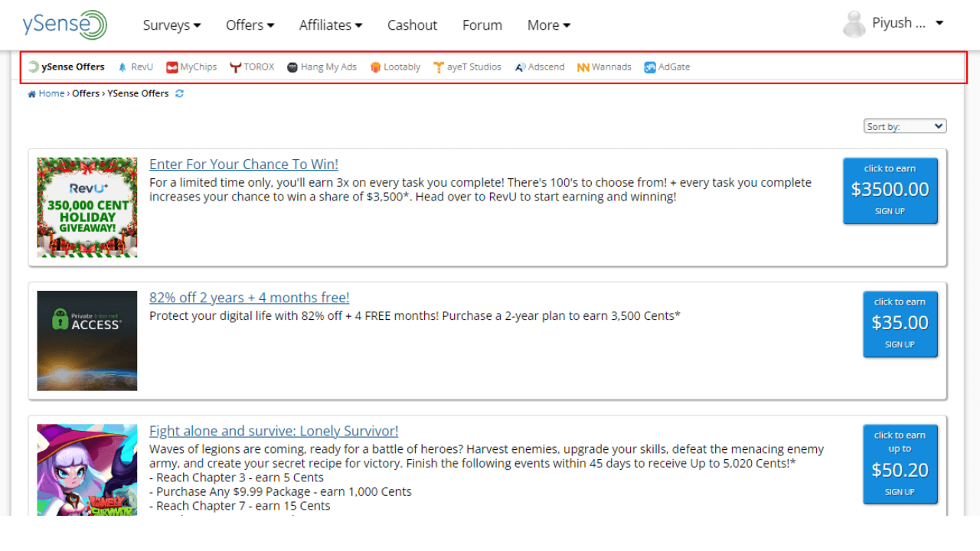
Task: Click 'Reach Chapter 7 - earn 15 Cents' line
Action: coord(240,506)
